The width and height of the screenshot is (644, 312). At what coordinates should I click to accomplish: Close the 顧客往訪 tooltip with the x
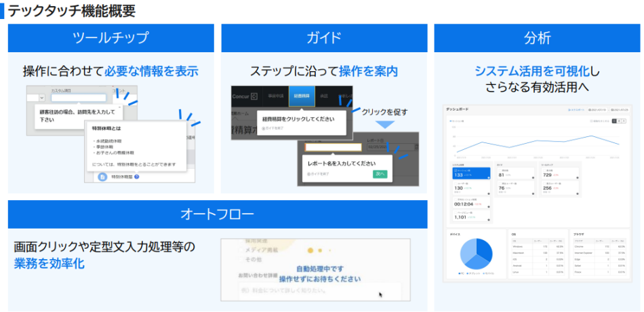coord(121,106)
